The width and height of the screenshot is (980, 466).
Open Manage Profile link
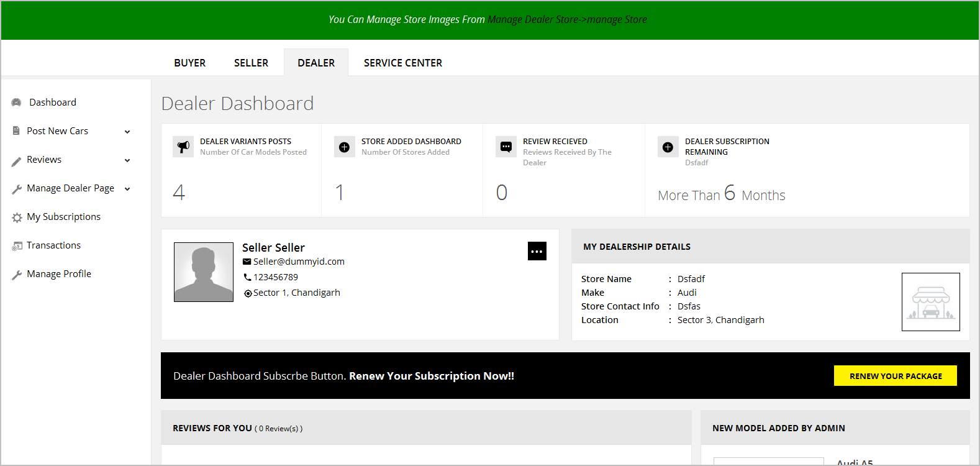[59, 274]
